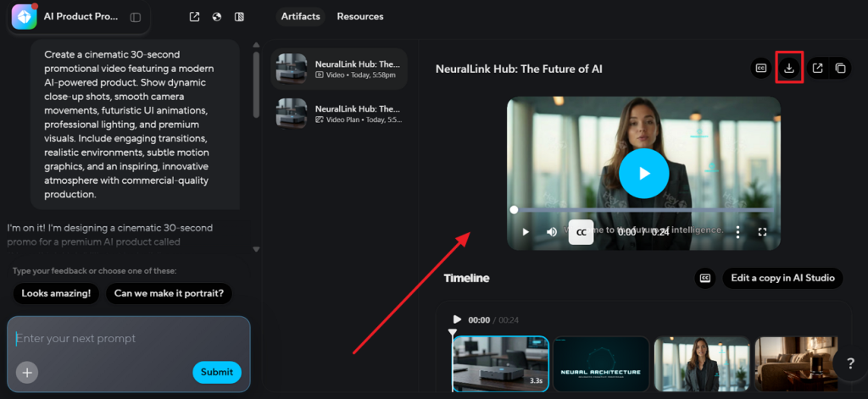This screenshot has height=399, width=868.
Task: Click the layout panel icon beside the globe
Action: click(239, 17)
